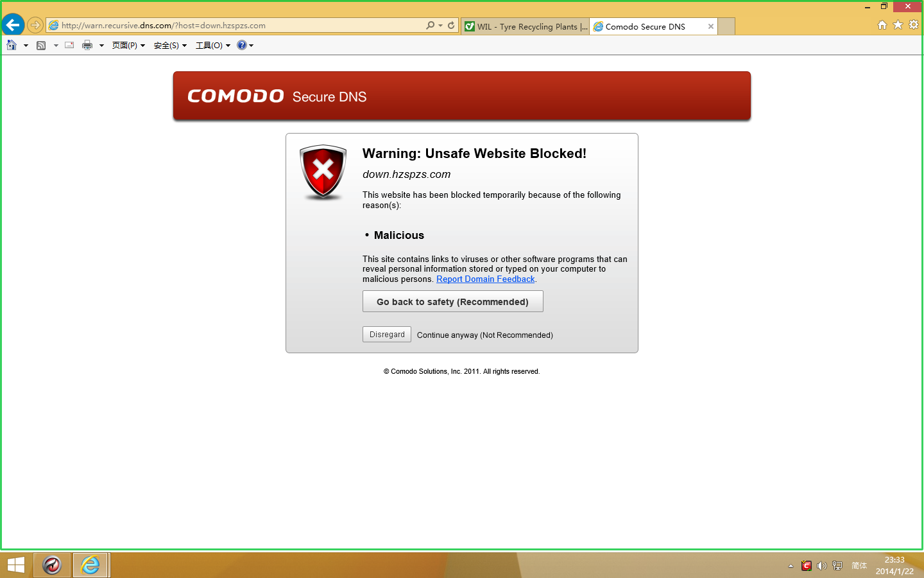Click the Print icon
This screenshot has height=578, width=924.
click(87, 45)
